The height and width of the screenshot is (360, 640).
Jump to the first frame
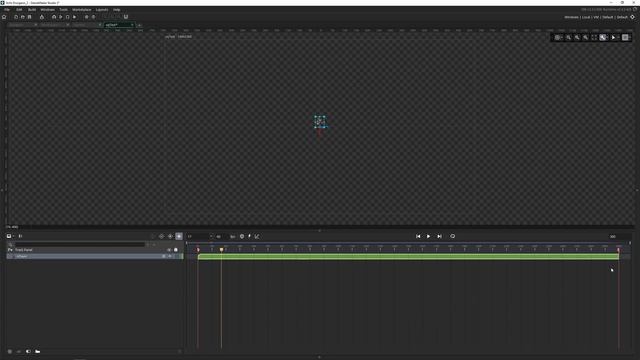418,236
